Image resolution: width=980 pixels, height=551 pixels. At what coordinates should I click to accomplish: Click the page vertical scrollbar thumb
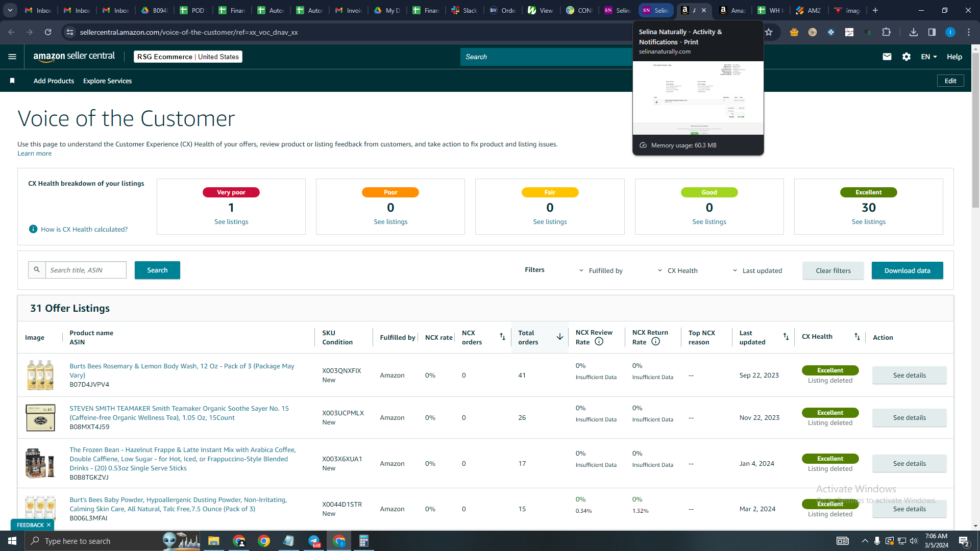pos(975,130)
